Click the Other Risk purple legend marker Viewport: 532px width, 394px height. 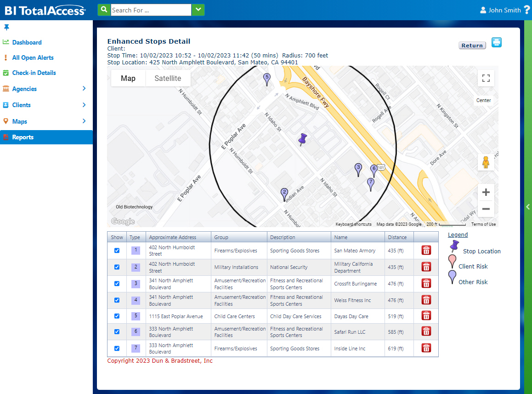click(452, 277)
